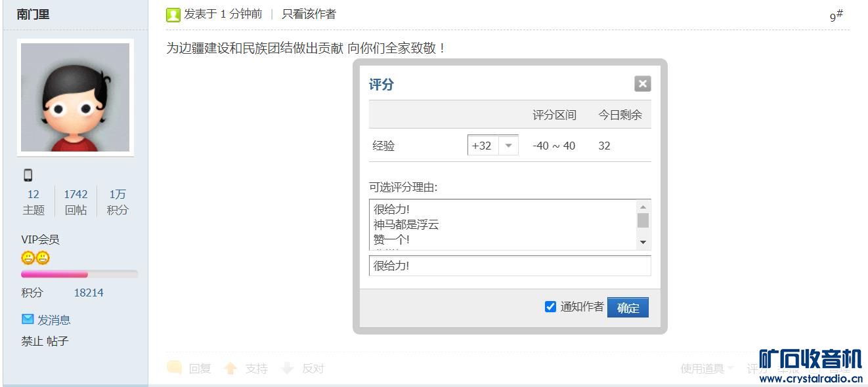The image size is (868, 387).
Task: Click the 反对 down-arrow icon
Action: tap(287, 368)
